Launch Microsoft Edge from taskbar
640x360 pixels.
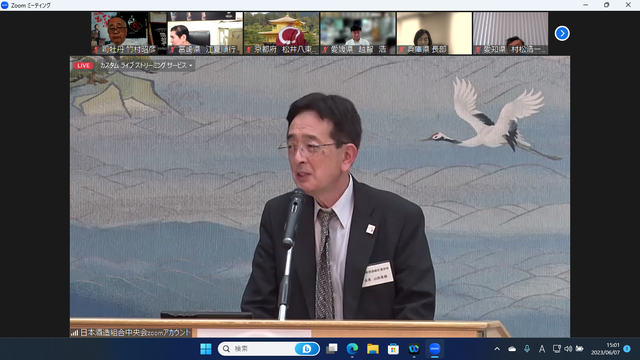click(x=352, y=349)
